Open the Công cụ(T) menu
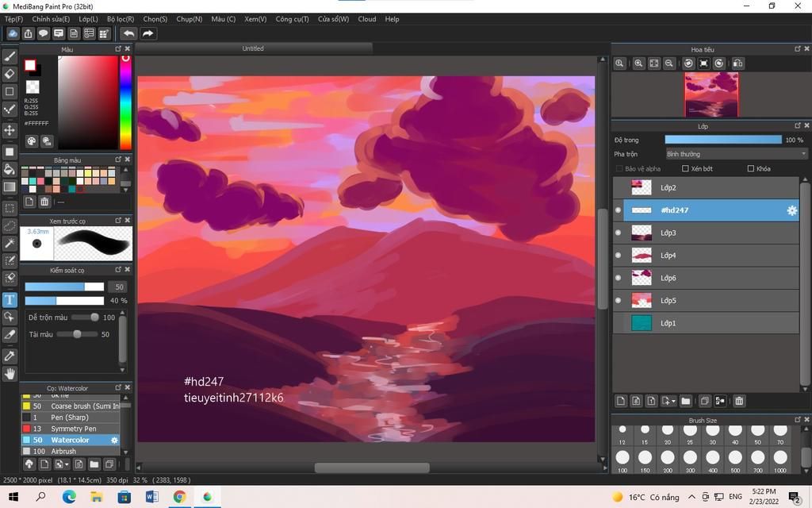 292,19
